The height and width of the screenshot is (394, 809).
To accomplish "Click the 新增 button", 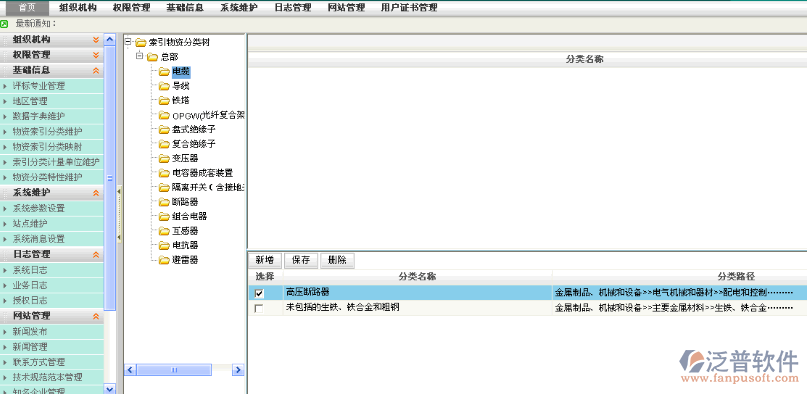I will point(265,260).
